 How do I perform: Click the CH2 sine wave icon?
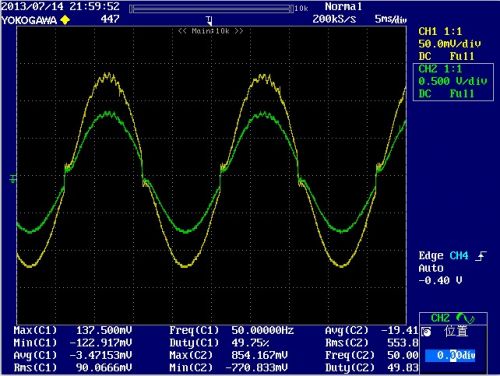tap(465, 318)
